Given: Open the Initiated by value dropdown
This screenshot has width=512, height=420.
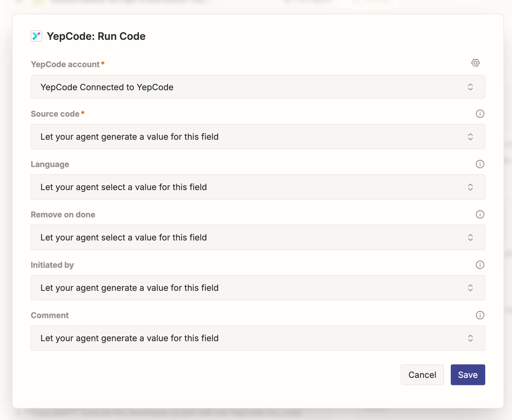Looking at the screenshot, I should pyautogui.click(x=257, y=288).
